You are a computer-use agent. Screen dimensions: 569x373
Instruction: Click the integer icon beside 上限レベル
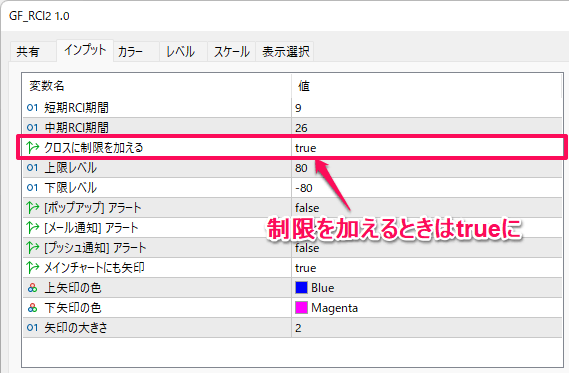32,168
